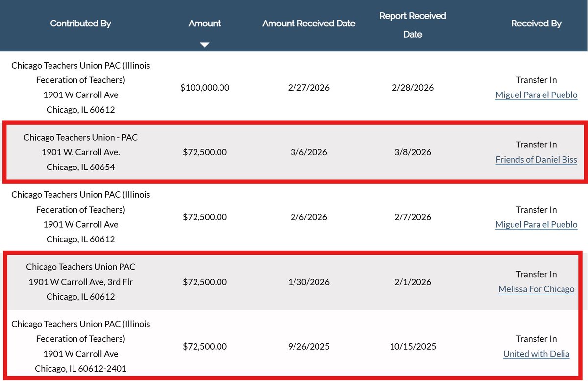Click 'Transfer In' in Friends of Daniel Biss row
This screenshot has width=588, height=381.
pos(536,145)
